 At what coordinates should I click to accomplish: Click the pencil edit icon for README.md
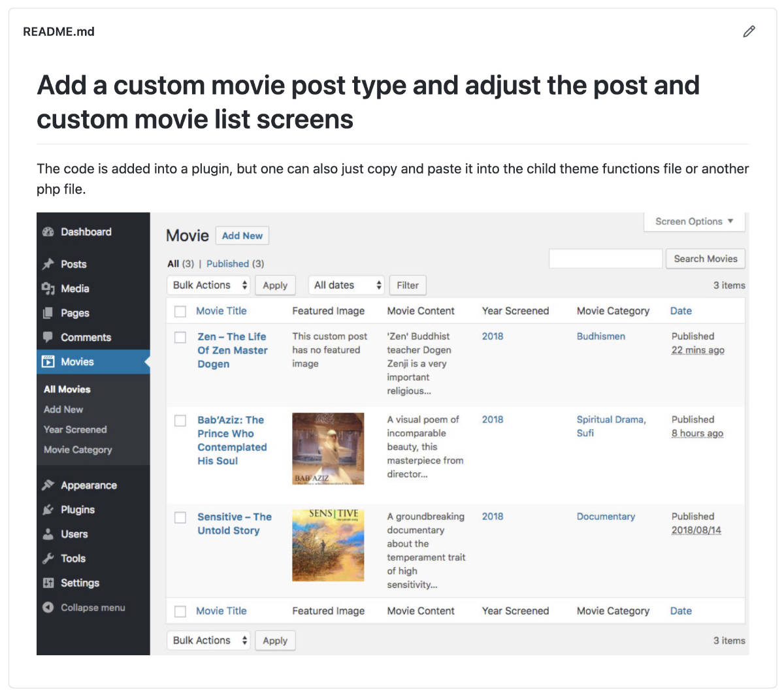tap(749, 31)
